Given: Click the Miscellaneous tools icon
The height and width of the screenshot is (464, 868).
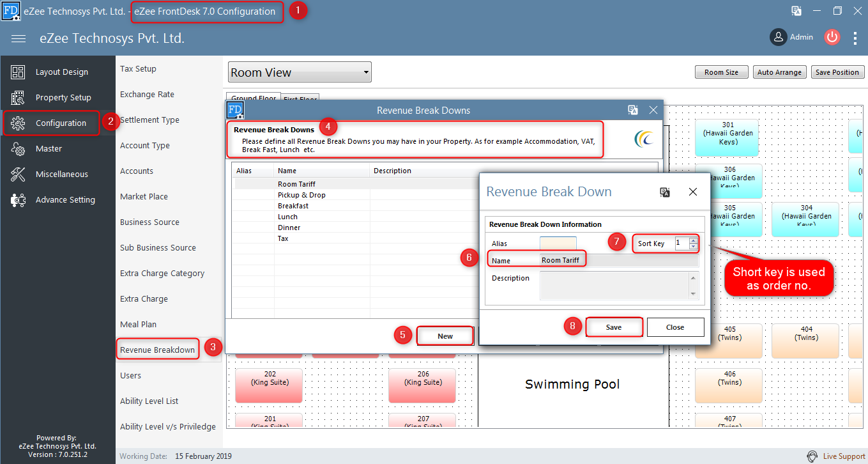Looking at the screenshot, I should (x=18, y=174).
